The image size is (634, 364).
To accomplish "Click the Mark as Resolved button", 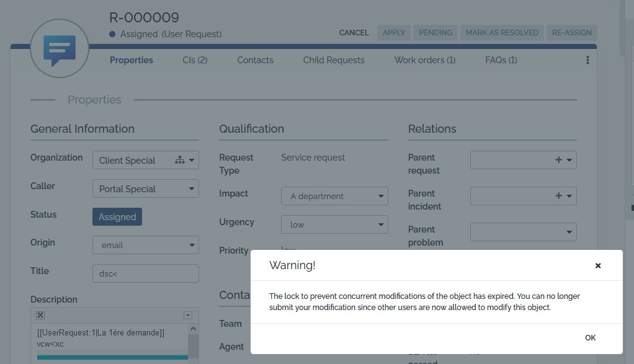I will coord(502,33).
